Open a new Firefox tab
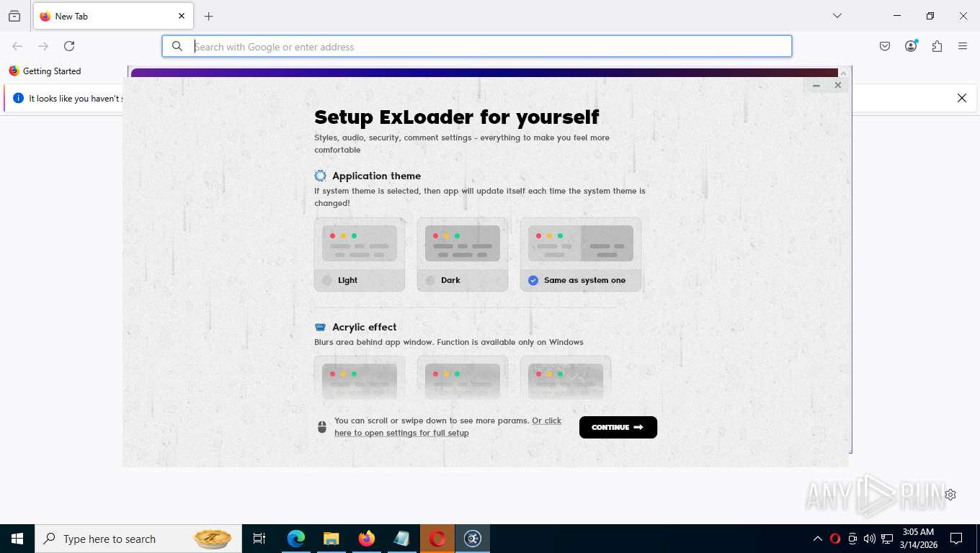This screenshot has width=980, height=553. pyautogui.click(x=208, y=16)
